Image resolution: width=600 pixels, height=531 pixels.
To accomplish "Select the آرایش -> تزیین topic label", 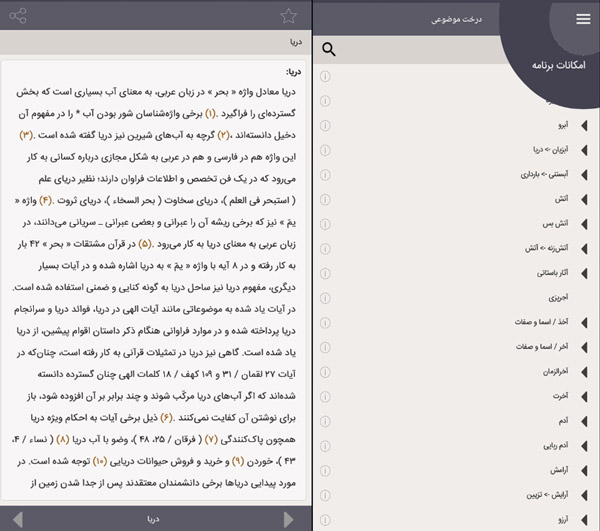I will (547, 495).
